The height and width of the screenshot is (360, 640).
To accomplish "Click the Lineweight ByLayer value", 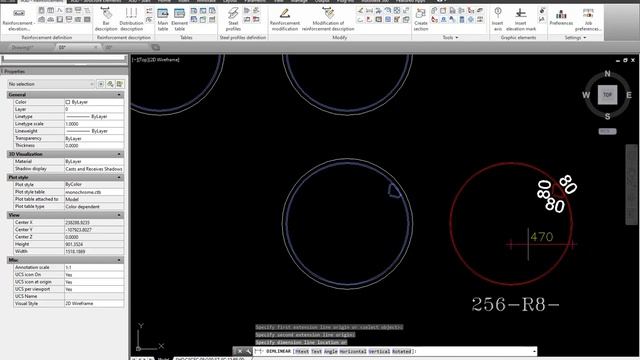I will coord(94,131).
